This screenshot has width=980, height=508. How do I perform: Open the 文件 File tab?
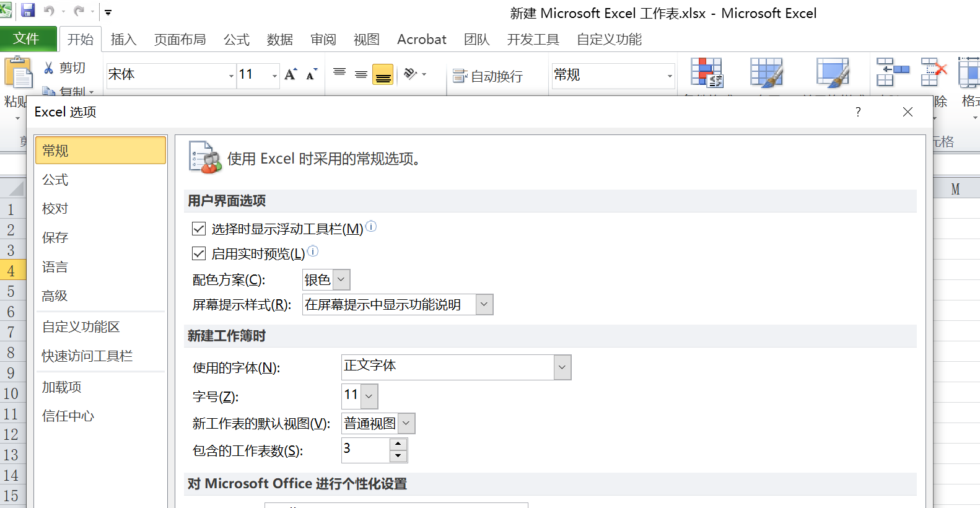coord(28,38)
